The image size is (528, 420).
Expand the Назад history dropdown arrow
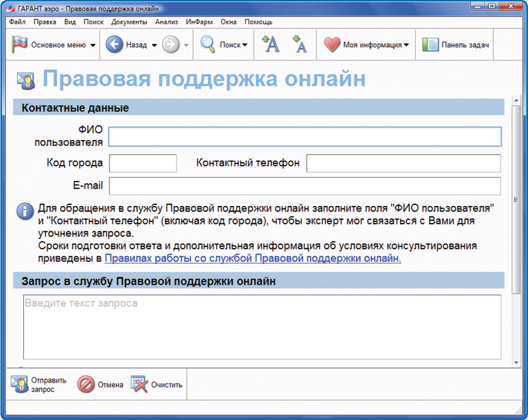[154, 46]
